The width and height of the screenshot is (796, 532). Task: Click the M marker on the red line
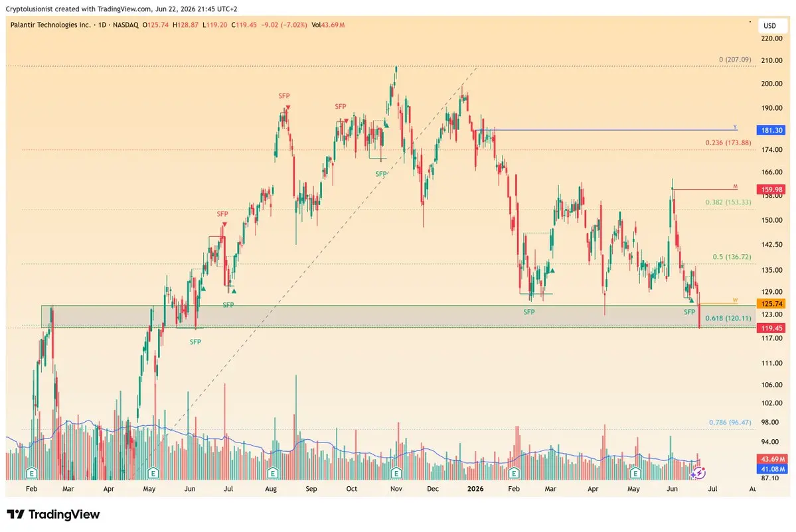click(x=735, y=186)
